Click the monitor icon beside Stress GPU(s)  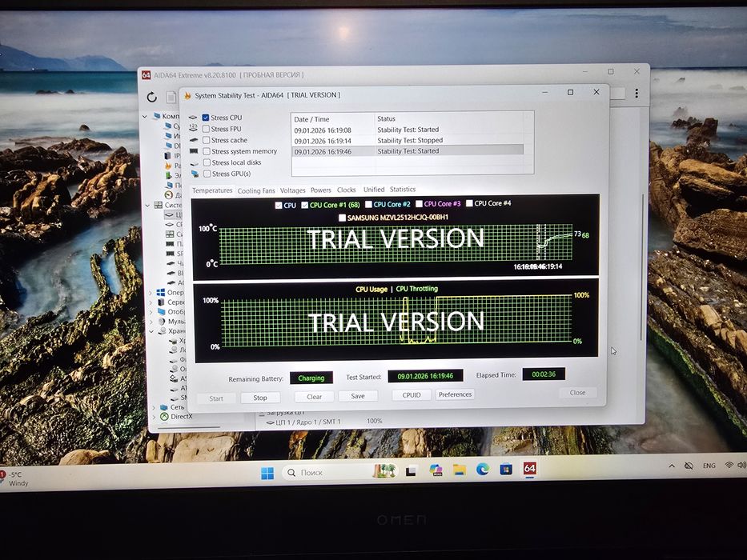pos(195,174)
